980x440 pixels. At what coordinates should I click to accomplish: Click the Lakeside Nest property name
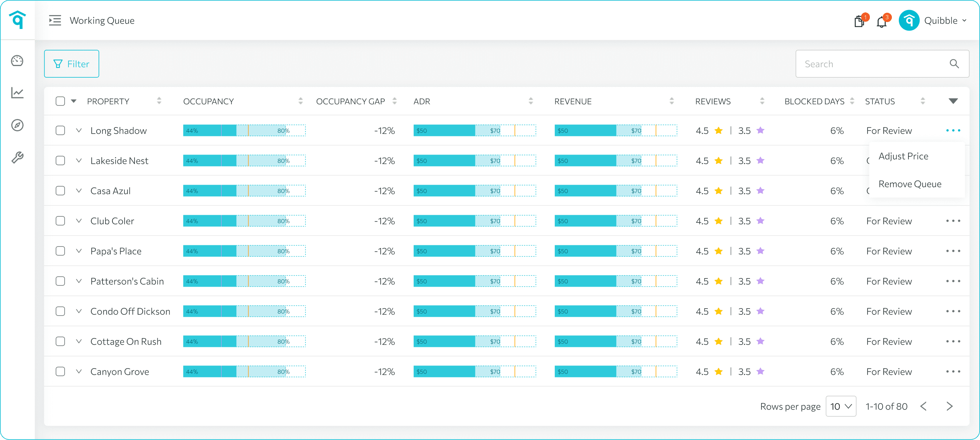tap(119, 161)
